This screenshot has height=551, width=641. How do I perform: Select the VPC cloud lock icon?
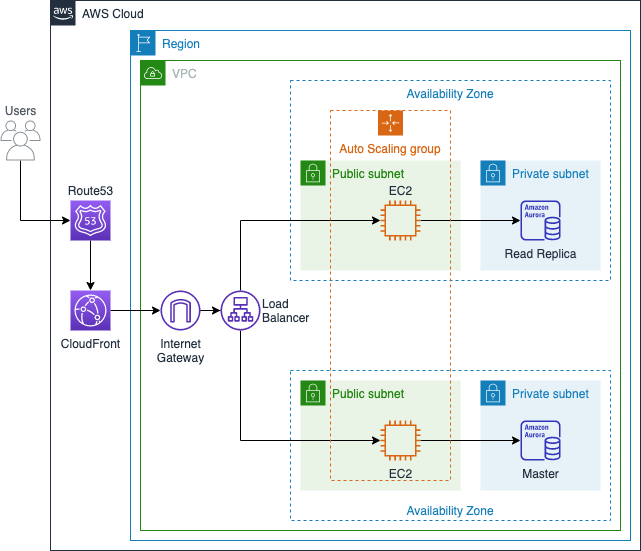(153, 73)
